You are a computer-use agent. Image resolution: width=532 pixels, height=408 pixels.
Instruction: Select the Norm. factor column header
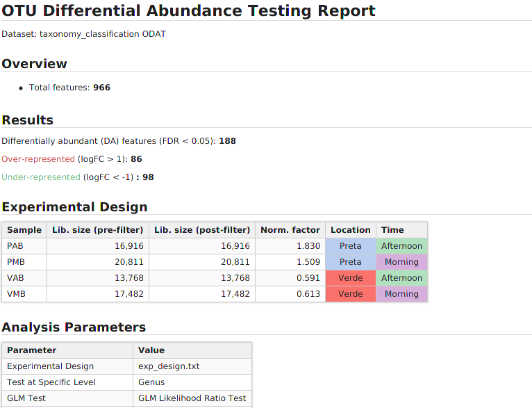coord(290,230)
